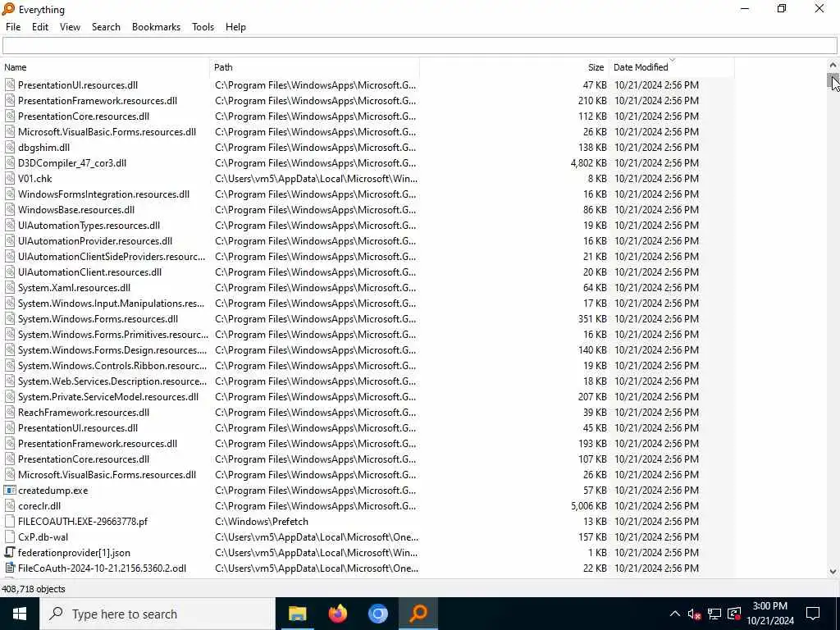
Task: Show hidden system tray icons
Action: click(675, 614)
